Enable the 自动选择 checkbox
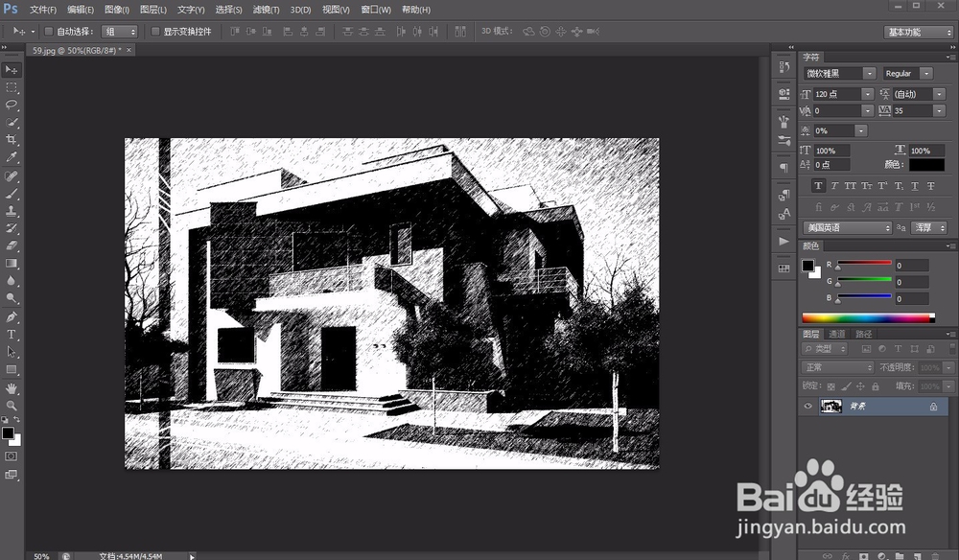Viewport: 959px width, 560px height. coord(48,32)
